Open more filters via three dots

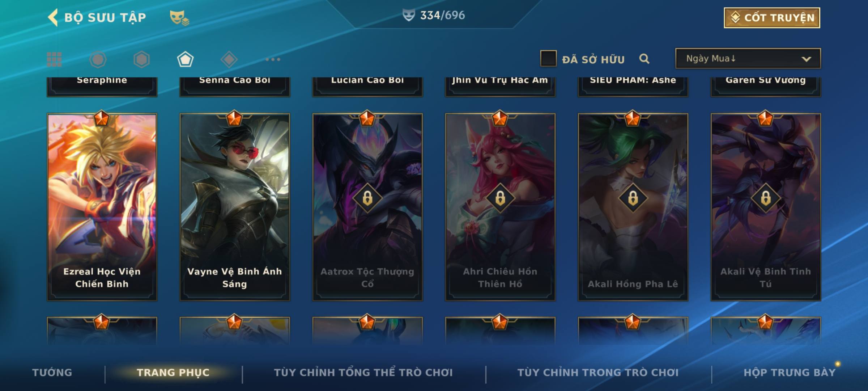[273, 59]
